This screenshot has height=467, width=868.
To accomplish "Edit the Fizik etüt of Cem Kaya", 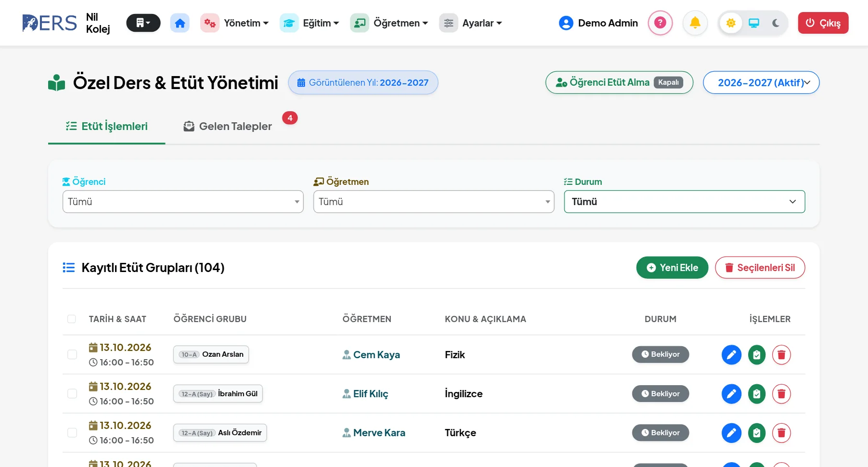I will click(x=731, y=355).
